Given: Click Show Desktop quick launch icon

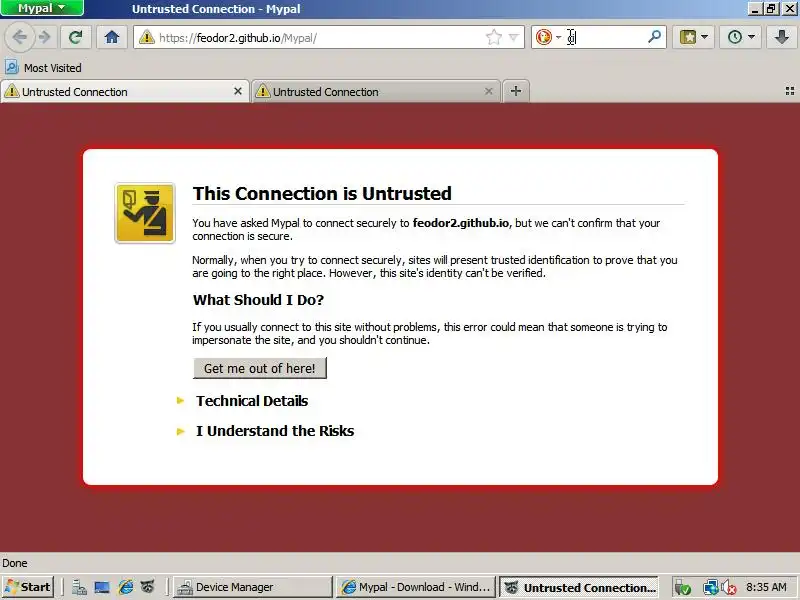Looking at the screenshot, I should click(102, 587).
